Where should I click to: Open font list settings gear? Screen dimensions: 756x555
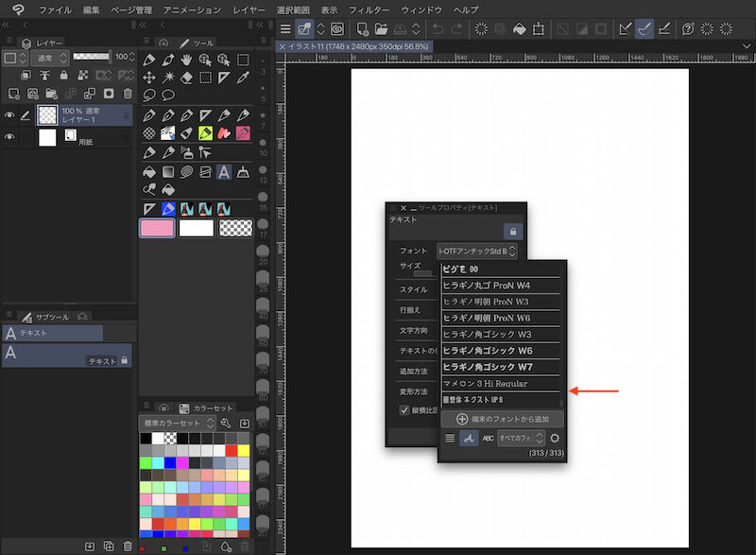tap(555, 438)
